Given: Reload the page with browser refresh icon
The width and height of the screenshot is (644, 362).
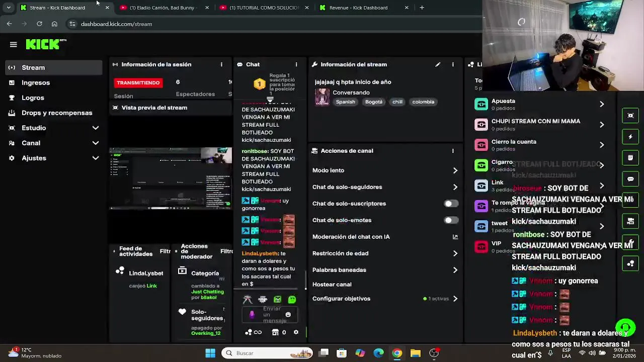Looking at the screenshot, I should 39,24.
